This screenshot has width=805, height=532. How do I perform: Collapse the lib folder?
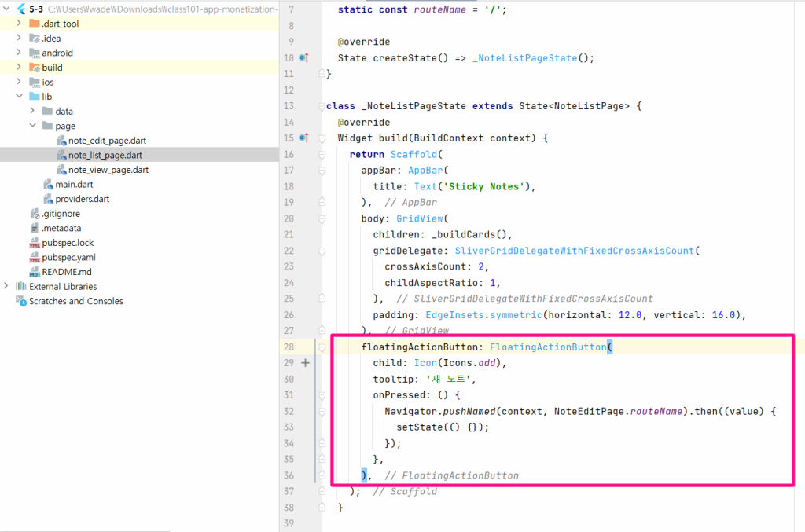point(18,97)
